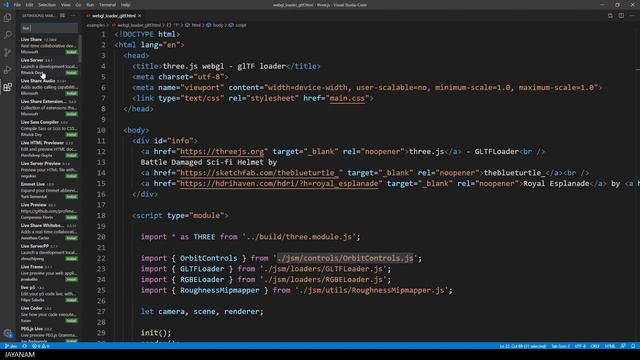Install the Live Share Whiteboard extension

(71, 238)
